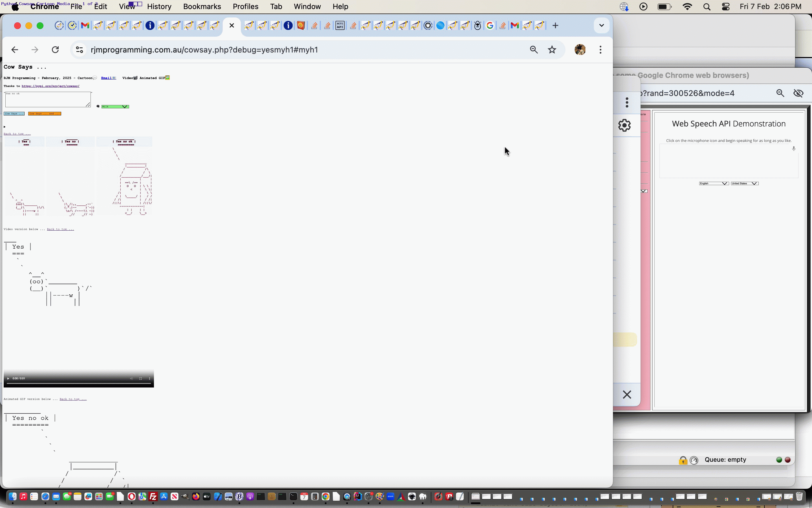Click the zoom magnifier in the back window address bar
This screenshot has height=508, width=812.
780,93
